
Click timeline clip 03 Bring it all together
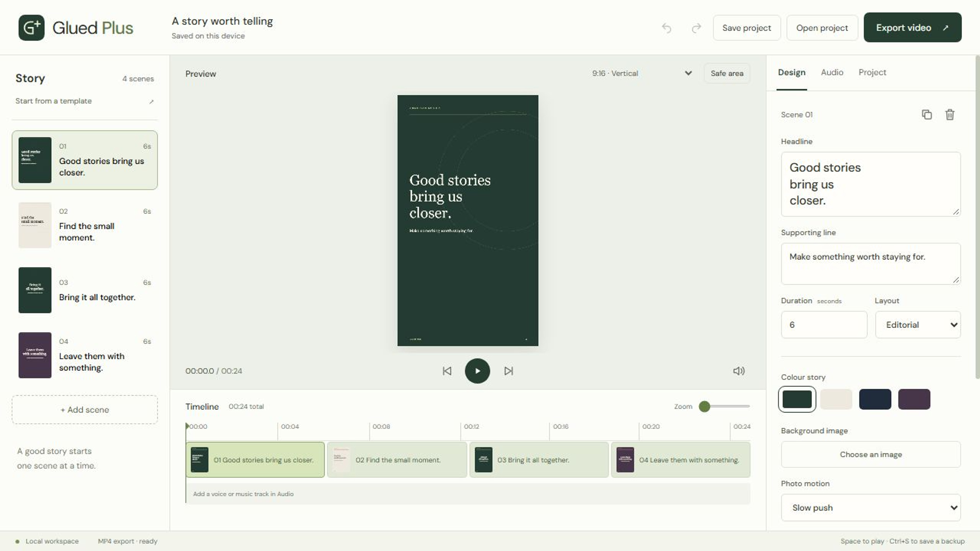pos(539,460)
